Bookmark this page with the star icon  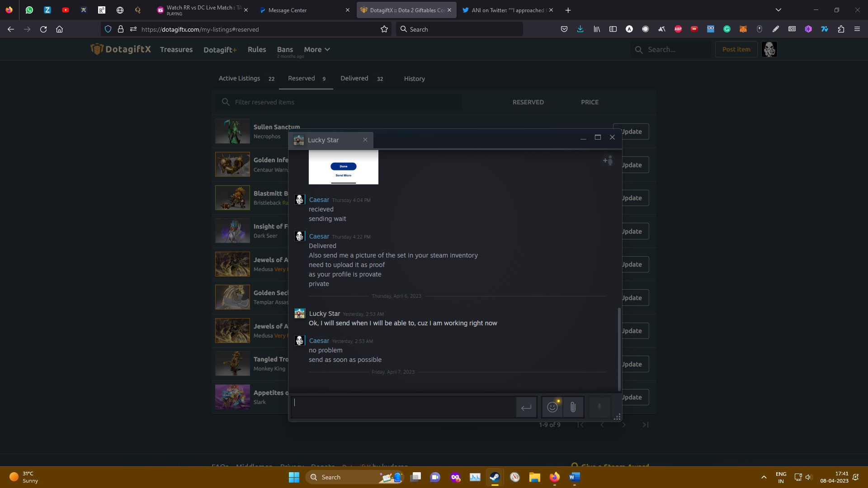click(x=384, y=29)
